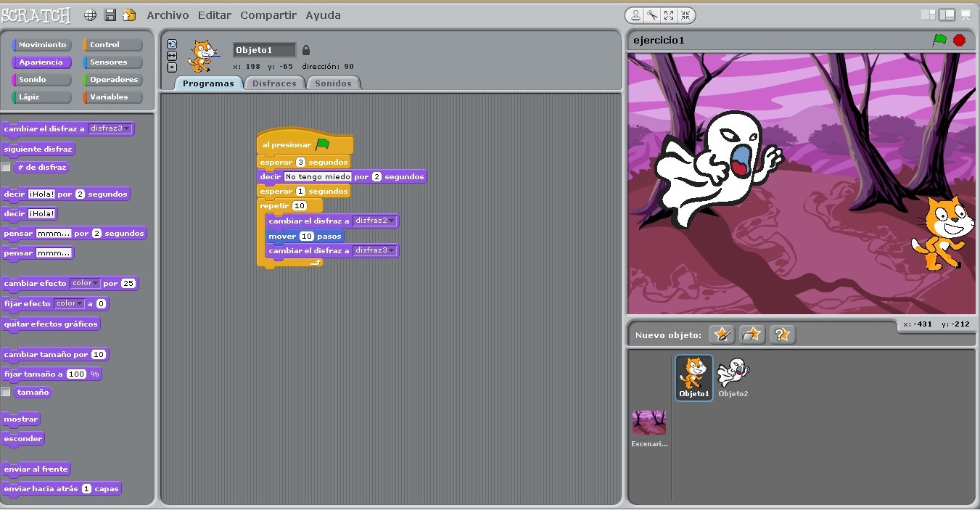Viewport: 980px width, 513px height.
Task: Click the save project disk icon
Action: click(110, 15)
